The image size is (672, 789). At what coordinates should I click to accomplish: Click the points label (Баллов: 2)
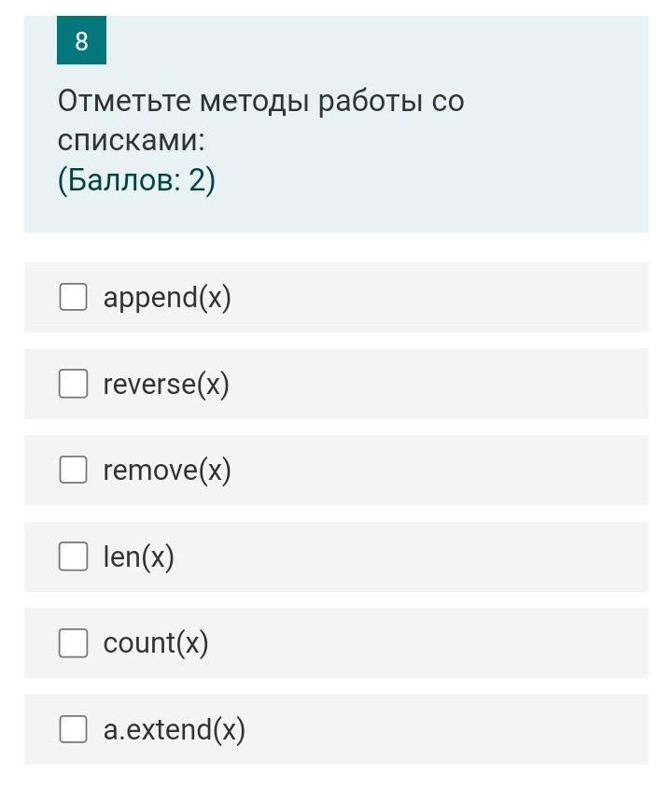136,180
